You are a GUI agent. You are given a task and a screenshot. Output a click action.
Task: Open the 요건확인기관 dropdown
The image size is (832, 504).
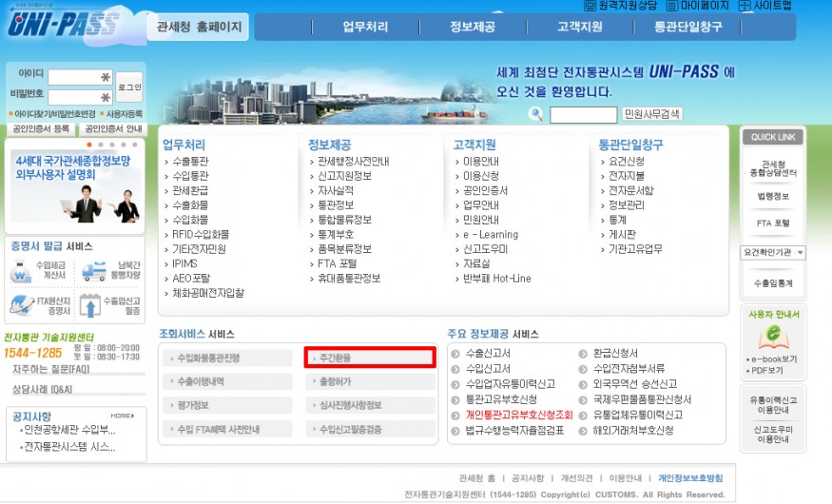[773, 253]
